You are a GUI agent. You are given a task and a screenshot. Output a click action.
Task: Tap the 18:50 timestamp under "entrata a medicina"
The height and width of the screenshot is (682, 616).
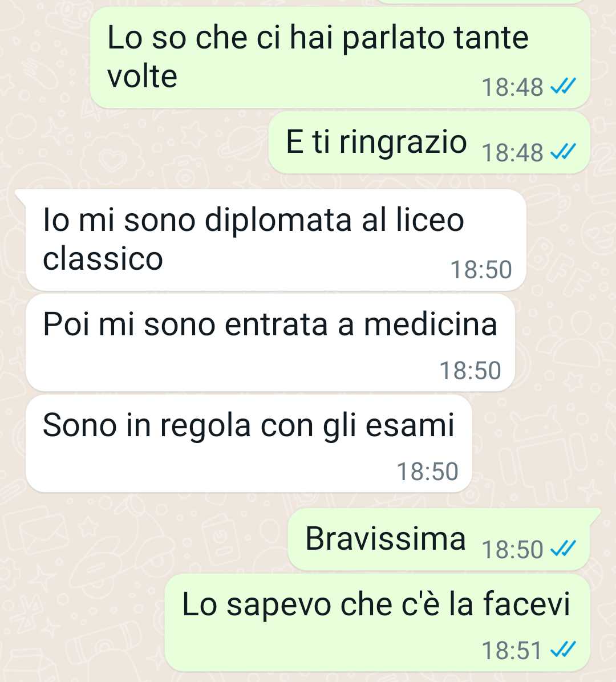470,370
